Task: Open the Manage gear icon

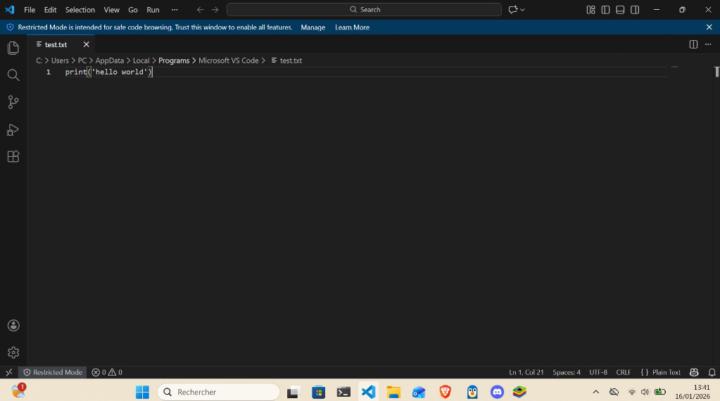Action: tap(13, 352)
